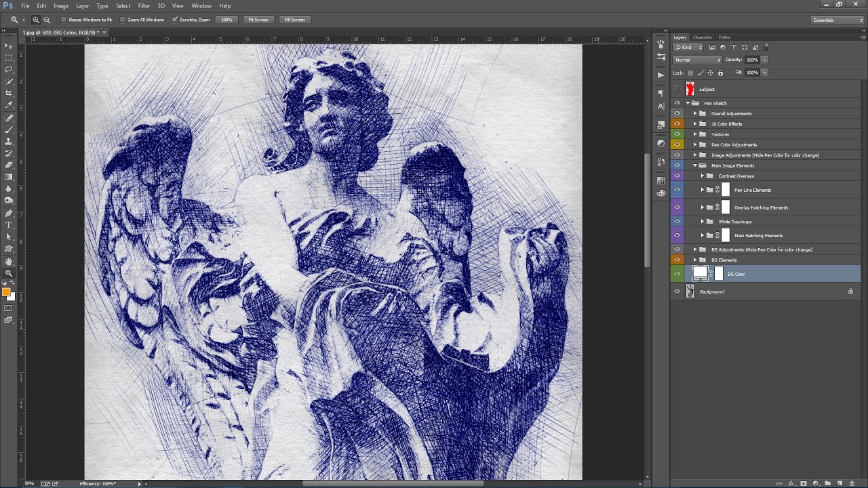Choose the Eyedropper tool
The width and height of the screenshot is (868, 488).
coord(9,105)
